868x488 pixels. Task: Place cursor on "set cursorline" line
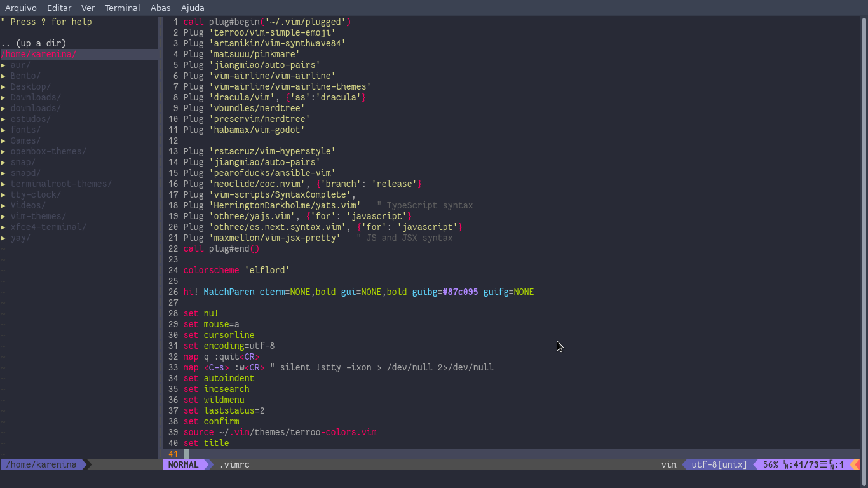(x=219, y=335)
